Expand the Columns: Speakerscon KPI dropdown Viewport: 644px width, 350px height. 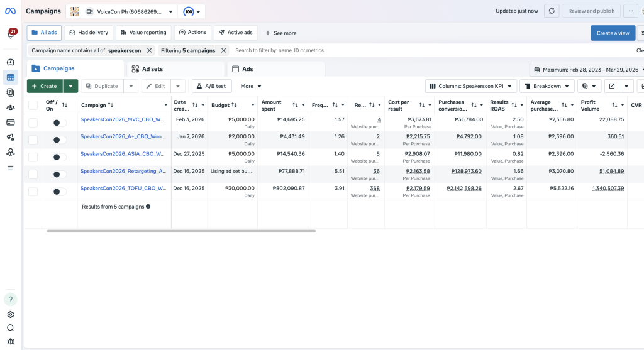click(471, 86)
